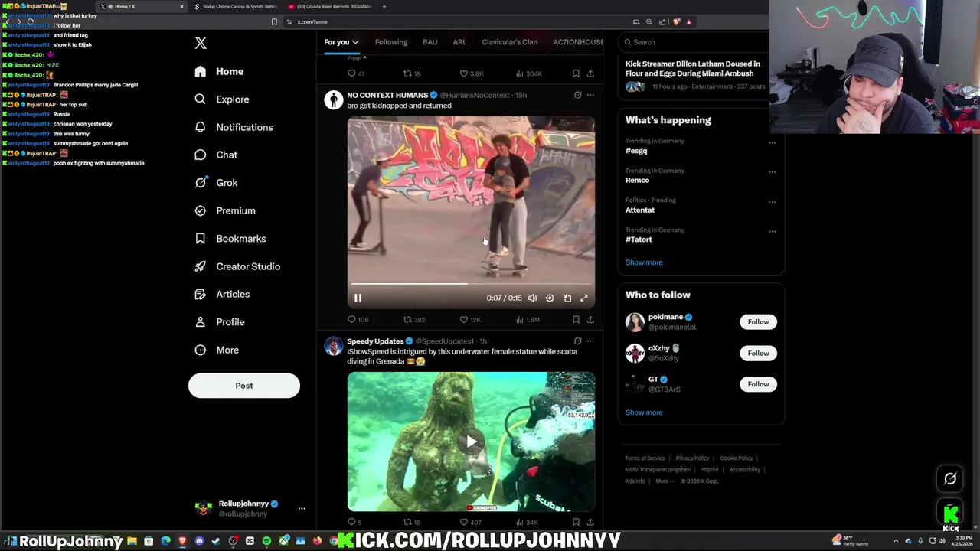Screen dimensions: 980x551
Task: Add a new browser tab
Action: point(384,6)
